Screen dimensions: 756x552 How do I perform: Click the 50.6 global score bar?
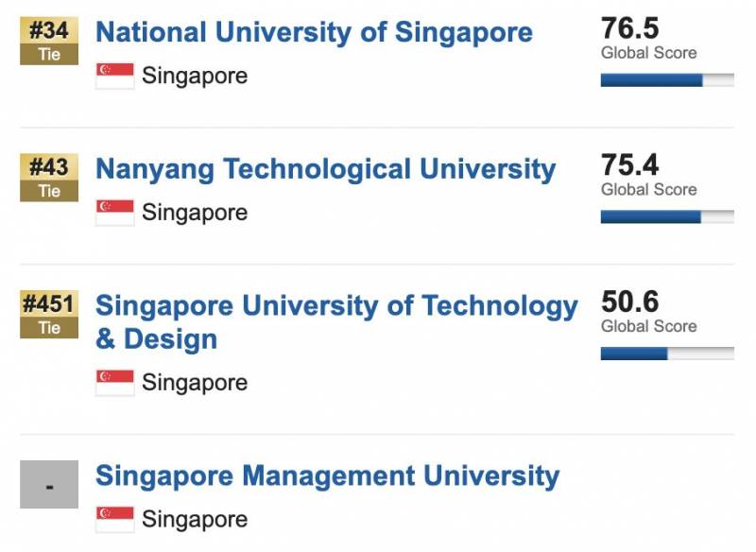pos(667,354)
